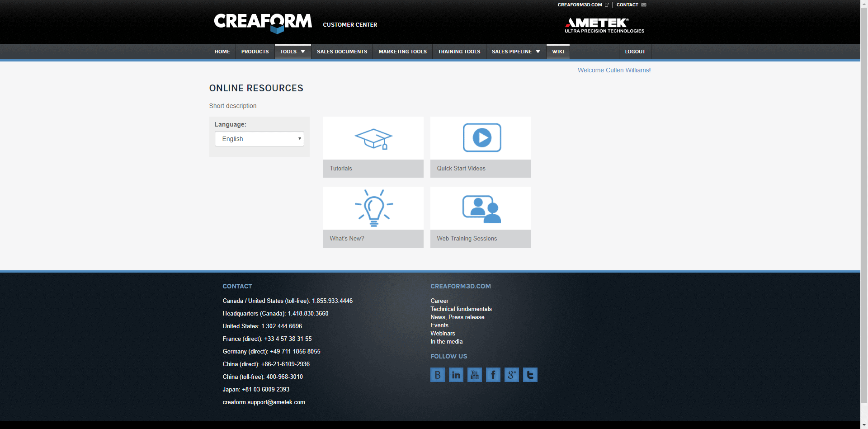Click the scrollbar up arrow
The width and height of the screenshot is (868, 429).
pos(864,4)
